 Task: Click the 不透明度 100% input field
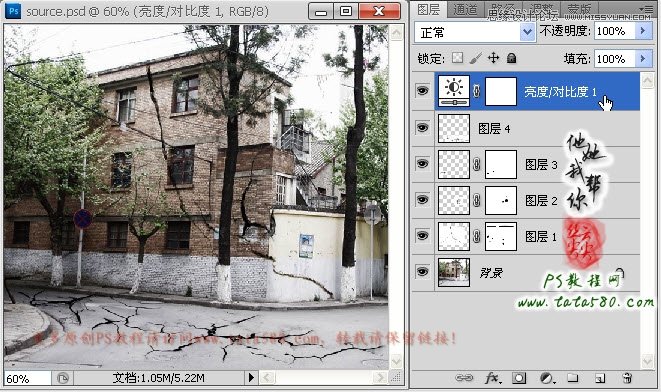(615, 31)
